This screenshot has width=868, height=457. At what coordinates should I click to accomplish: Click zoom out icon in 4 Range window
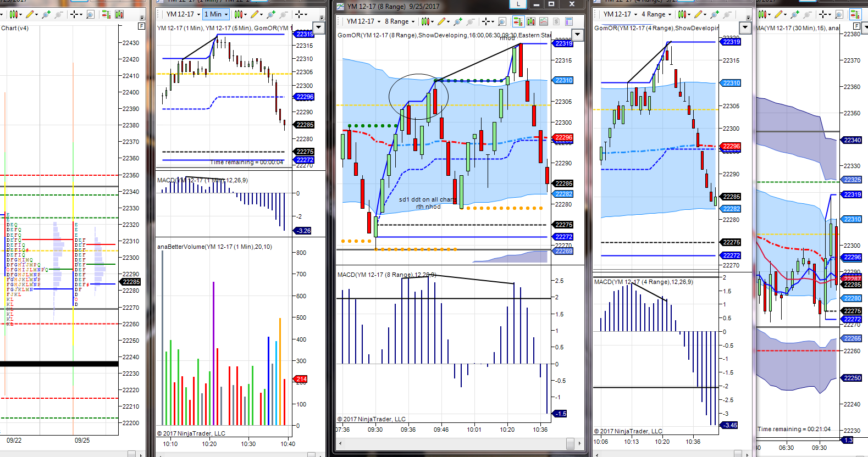tap(727, 14)
